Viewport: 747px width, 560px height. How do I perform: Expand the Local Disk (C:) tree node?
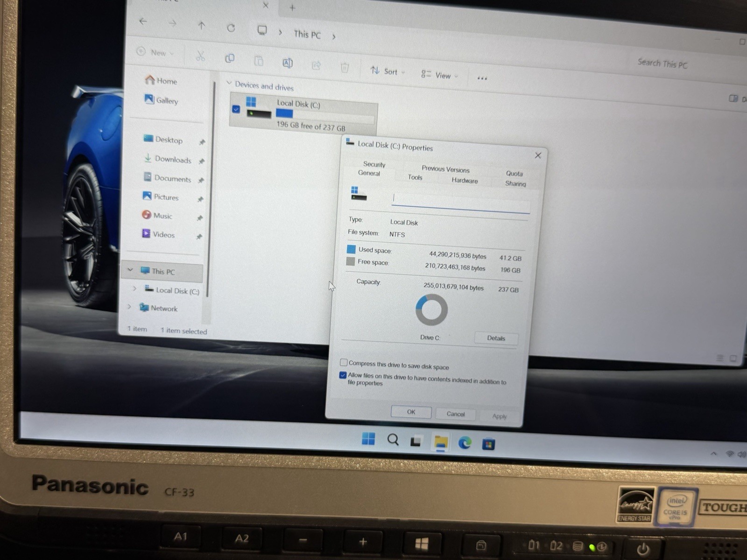click(x=134, y=288)
